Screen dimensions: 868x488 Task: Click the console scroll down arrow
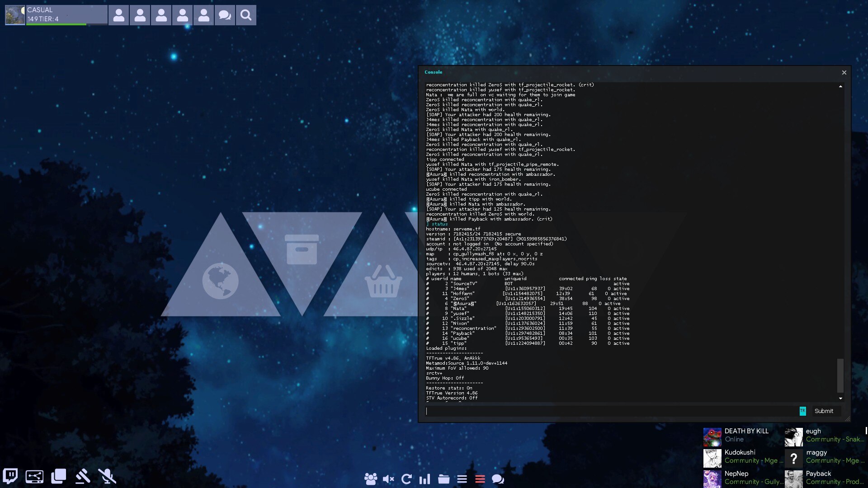click(840, 399)
